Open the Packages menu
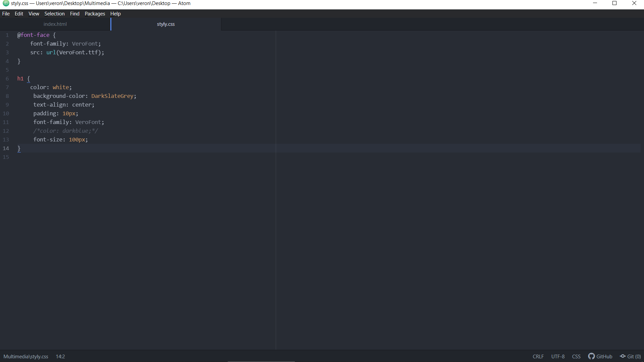The image size is (644, 362). coord(95,14)
